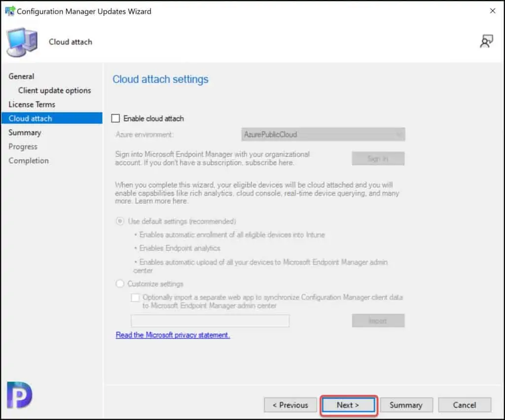
Task: Select Customize settings radio button
Action: [x=120, y=283]
